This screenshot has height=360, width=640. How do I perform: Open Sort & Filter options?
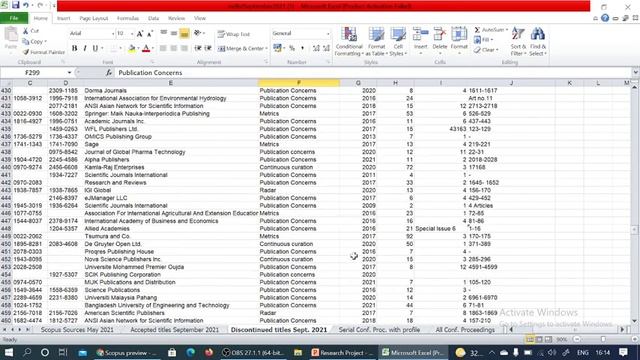(x=518, y=42)
